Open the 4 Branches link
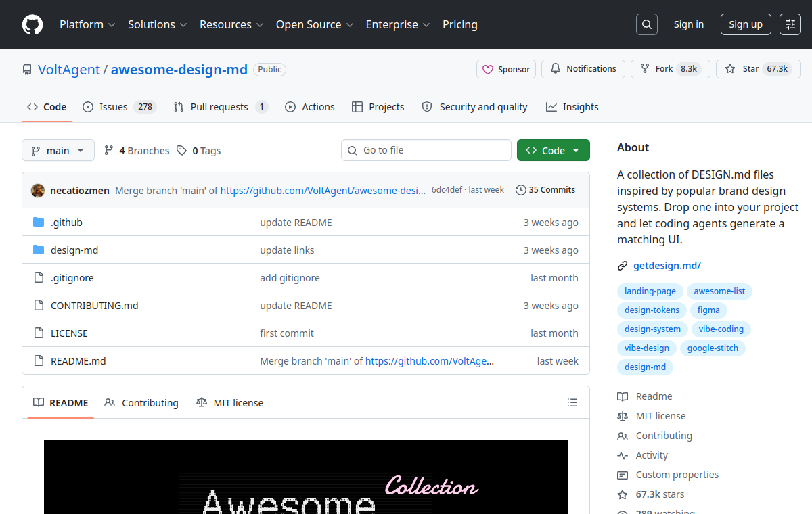 pyautogui.click(x=137, y=151)
